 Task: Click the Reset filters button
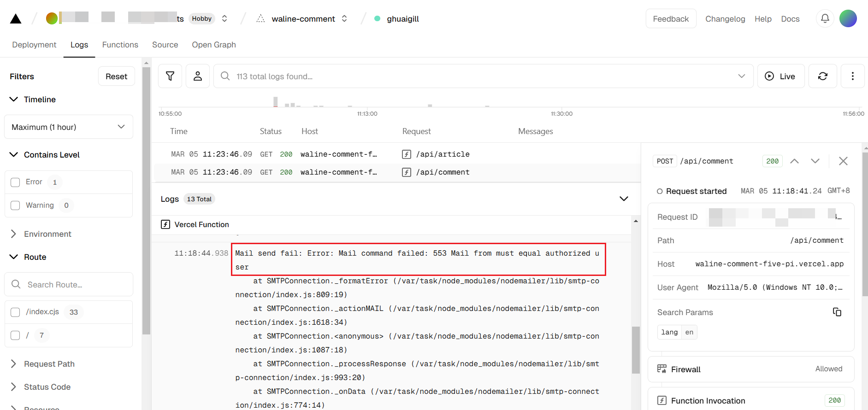point(116,76)
